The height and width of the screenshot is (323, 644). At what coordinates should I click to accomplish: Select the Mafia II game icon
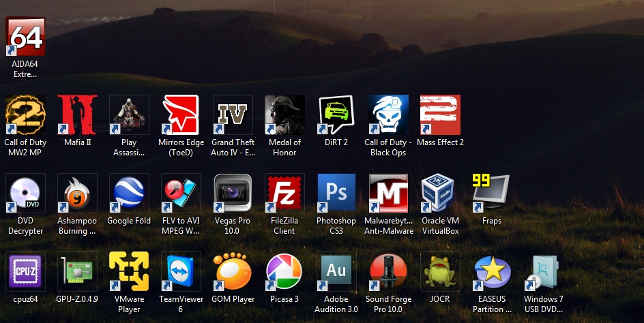[77, 114]
